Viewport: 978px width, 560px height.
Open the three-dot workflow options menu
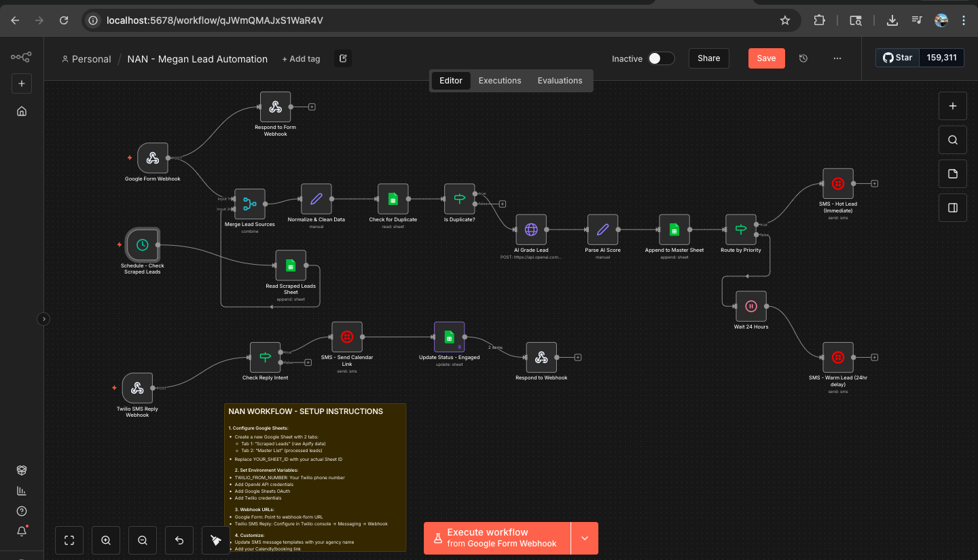837,58
